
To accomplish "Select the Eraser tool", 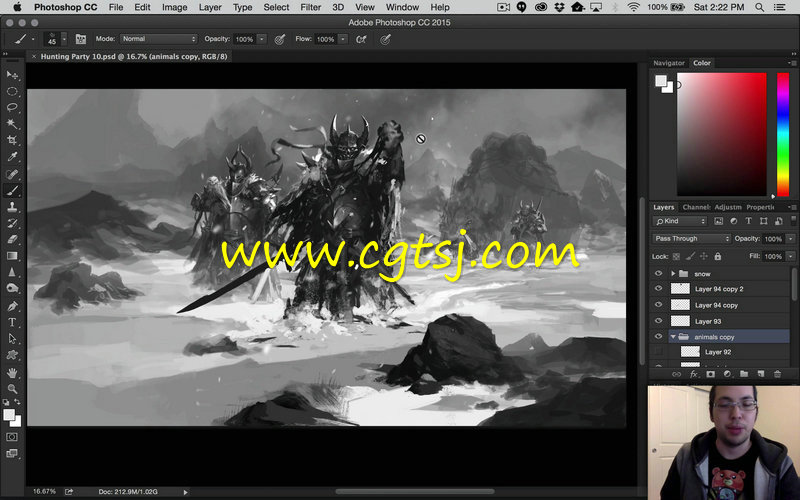I will click(x=12, y=239).
